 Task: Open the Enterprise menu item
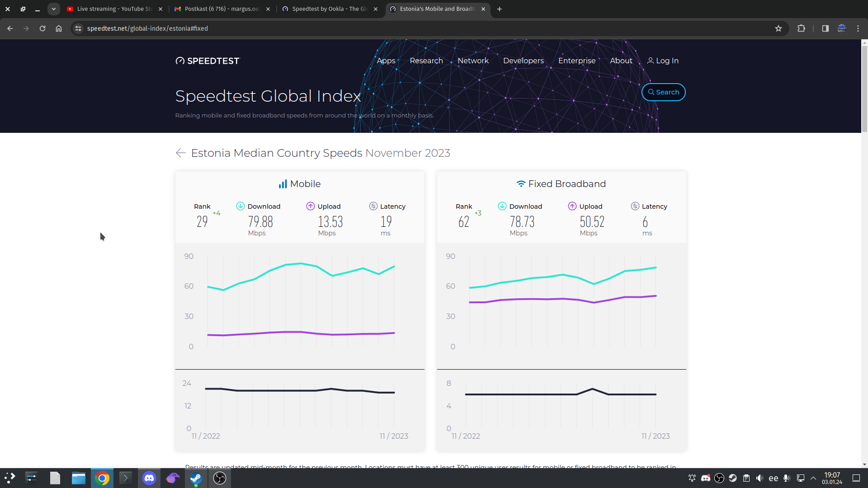click(x=577, y=61)
